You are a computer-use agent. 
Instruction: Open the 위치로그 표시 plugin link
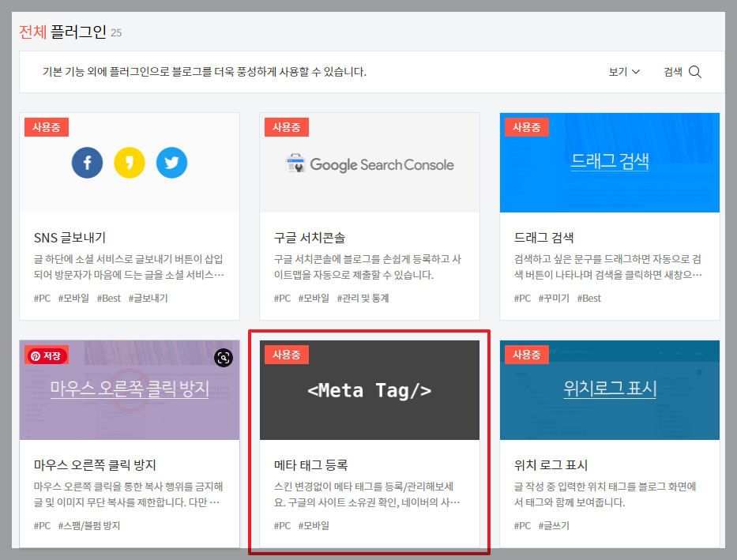(x=609, y=389)
